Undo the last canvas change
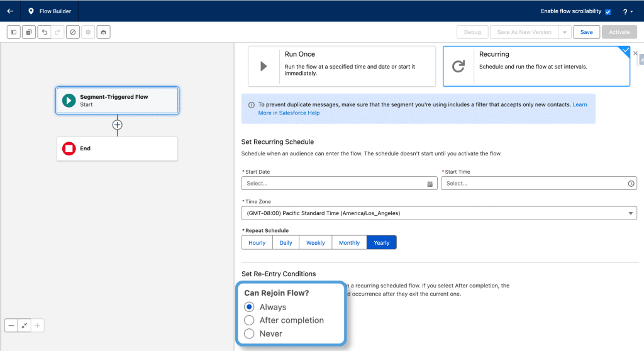This screenshot has width=644, height=351. [44, 32]
